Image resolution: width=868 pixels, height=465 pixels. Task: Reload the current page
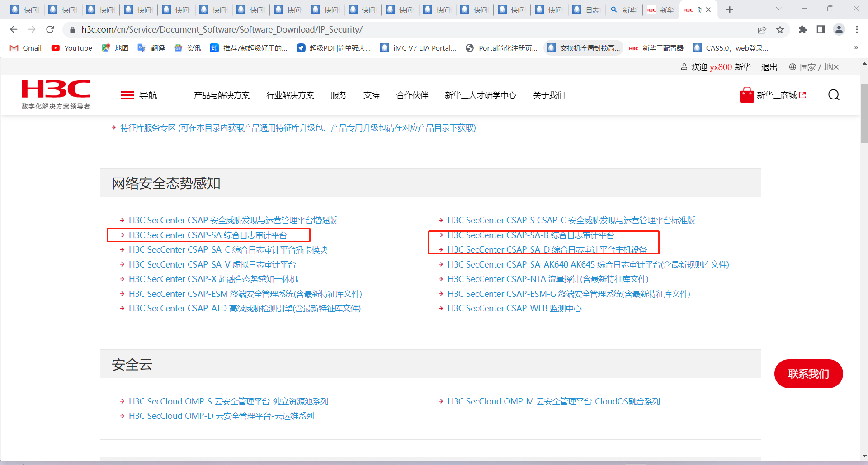point(50,29)
